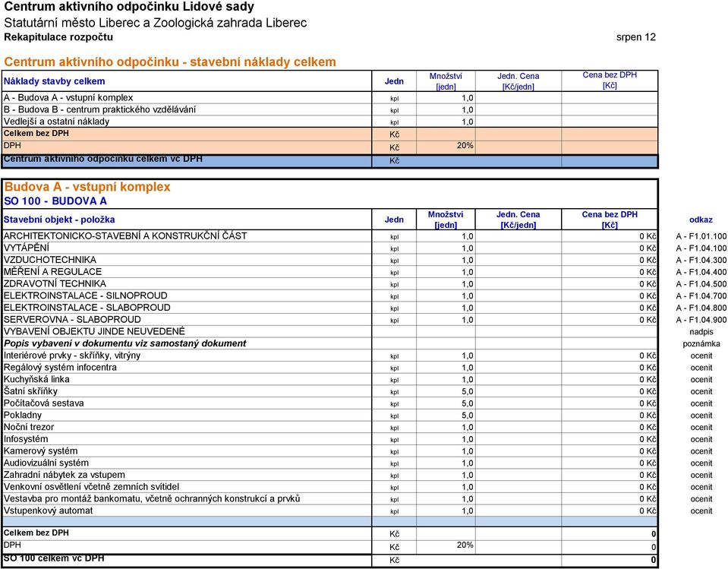Click reference 'A - F1.04.700'
Screen dimensions: 728x569
click(x=701, y=296)
